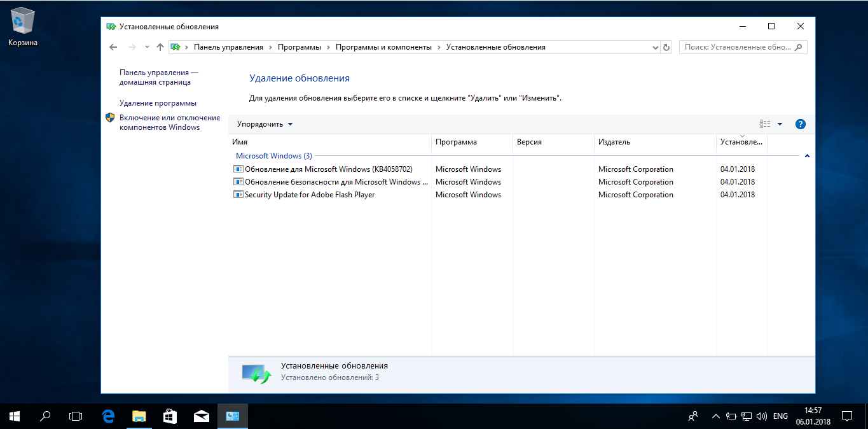Open clock showing 14:57
Image resolution: width=868 pixels, height=429 pixels.
click(813, 416)
